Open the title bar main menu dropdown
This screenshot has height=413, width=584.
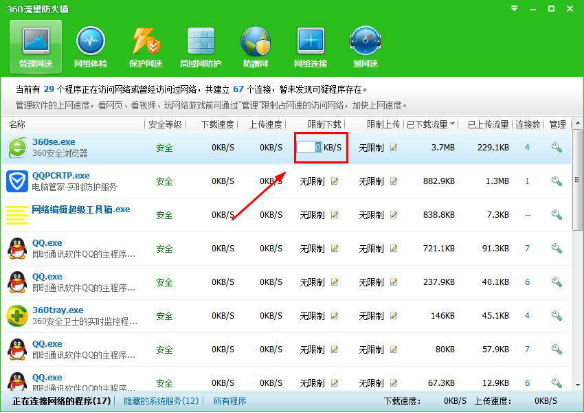point(514,8)
